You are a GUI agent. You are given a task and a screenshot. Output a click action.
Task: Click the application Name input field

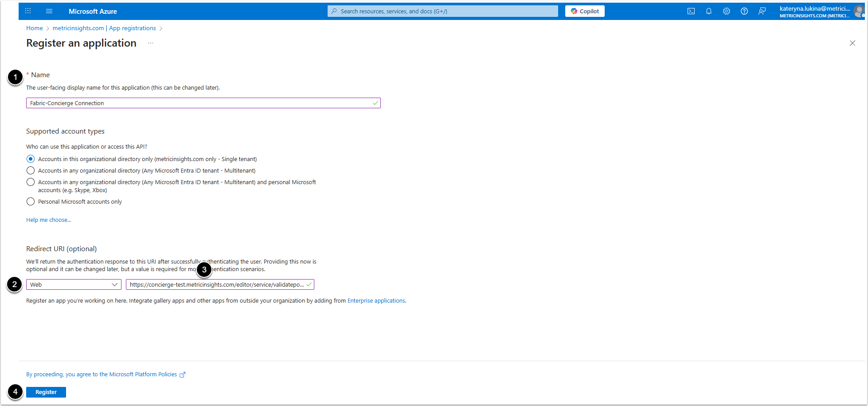(203, 103)
